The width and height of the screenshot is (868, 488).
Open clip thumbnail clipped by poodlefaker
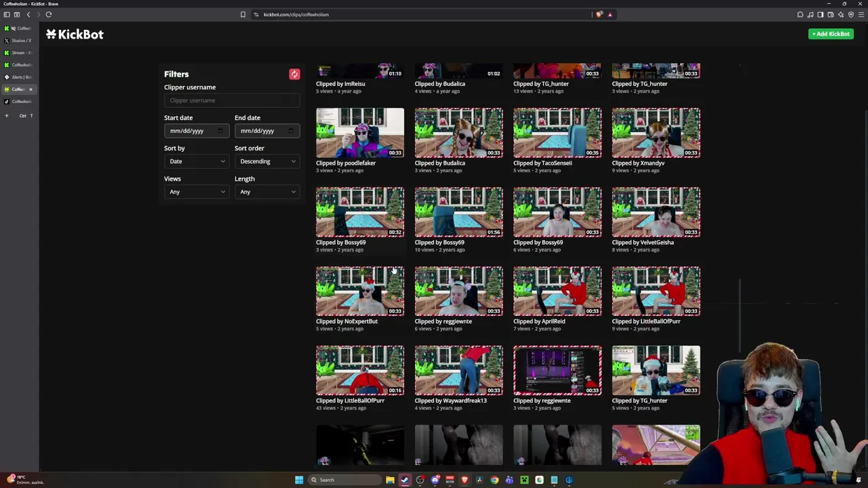click(x=360, y=133)
